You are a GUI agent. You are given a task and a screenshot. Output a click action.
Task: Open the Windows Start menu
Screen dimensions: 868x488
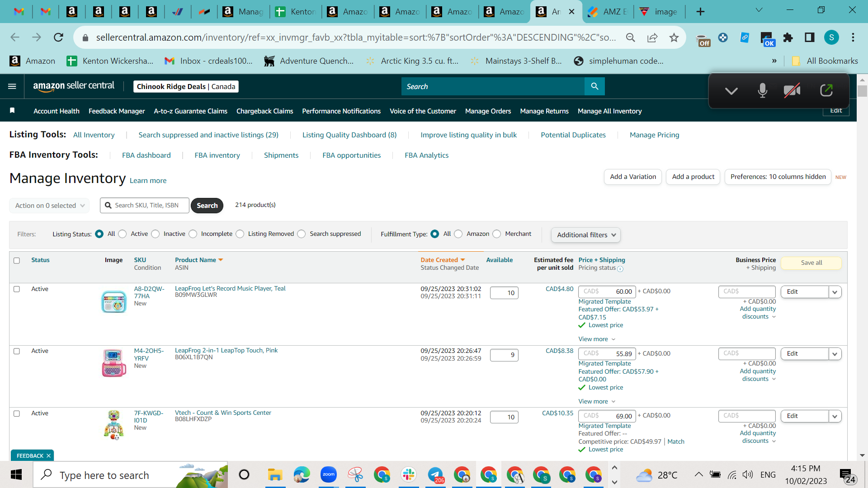(16, 475)
